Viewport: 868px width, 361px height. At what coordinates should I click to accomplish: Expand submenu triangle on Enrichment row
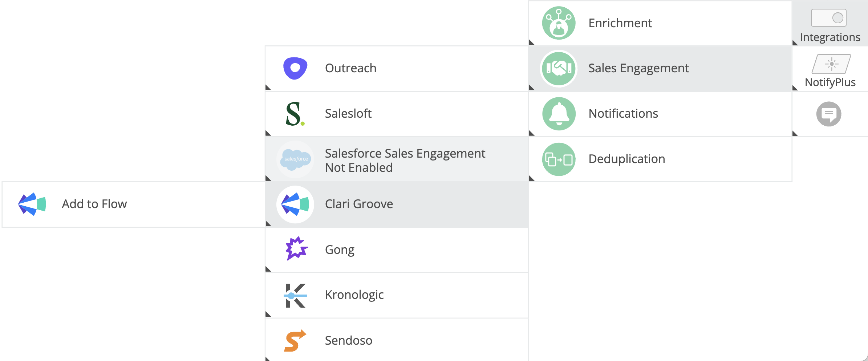tap(532, 42)
